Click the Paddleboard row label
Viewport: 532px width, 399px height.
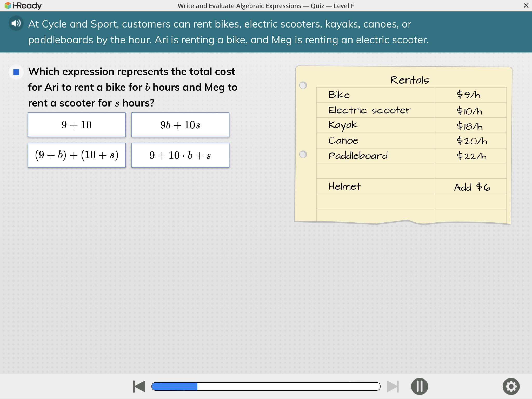click(358, 156)
